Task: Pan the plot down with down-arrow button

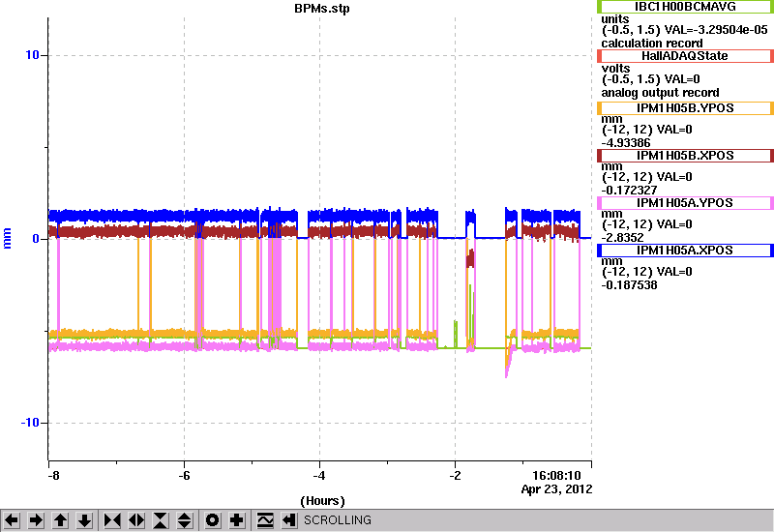Action: click(84, 520)
